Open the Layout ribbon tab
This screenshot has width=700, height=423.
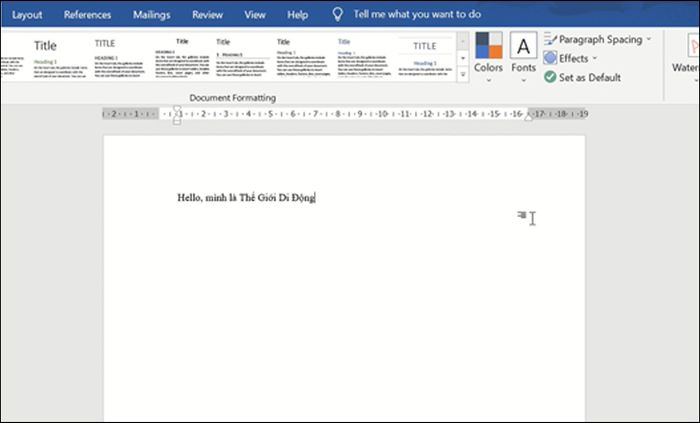pos(27,15)
